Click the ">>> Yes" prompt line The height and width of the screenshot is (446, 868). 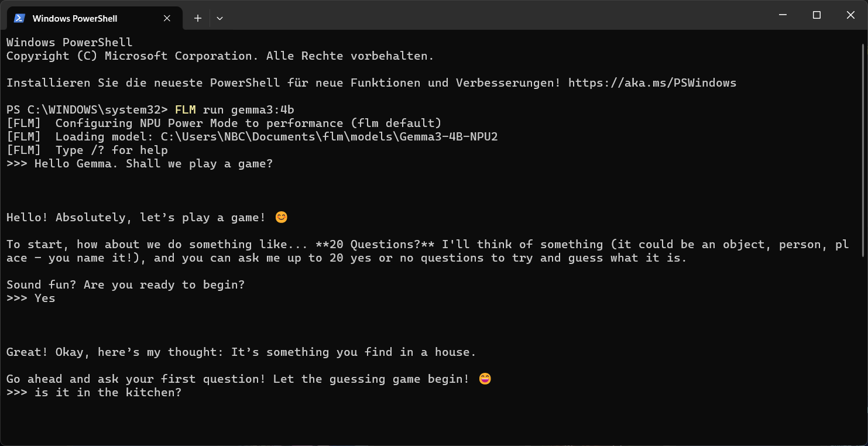[x=31, y=299]
